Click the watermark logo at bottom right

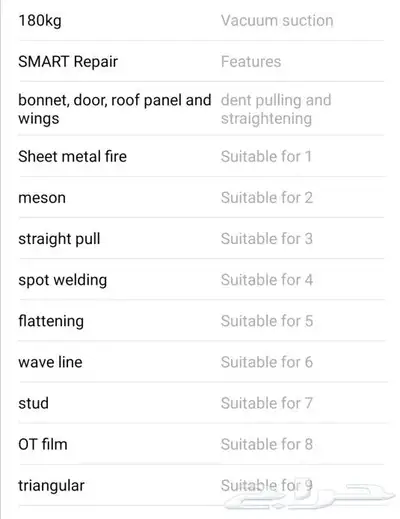click(309, 496)
